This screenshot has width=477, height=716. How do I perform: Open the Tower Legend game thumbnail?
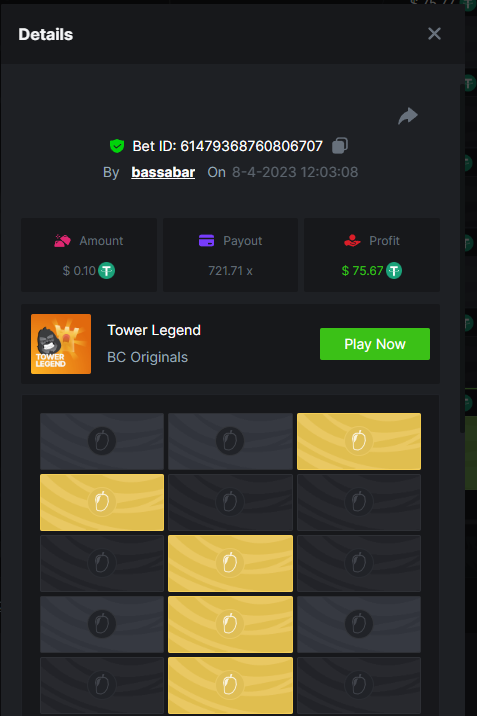(61, 344)
